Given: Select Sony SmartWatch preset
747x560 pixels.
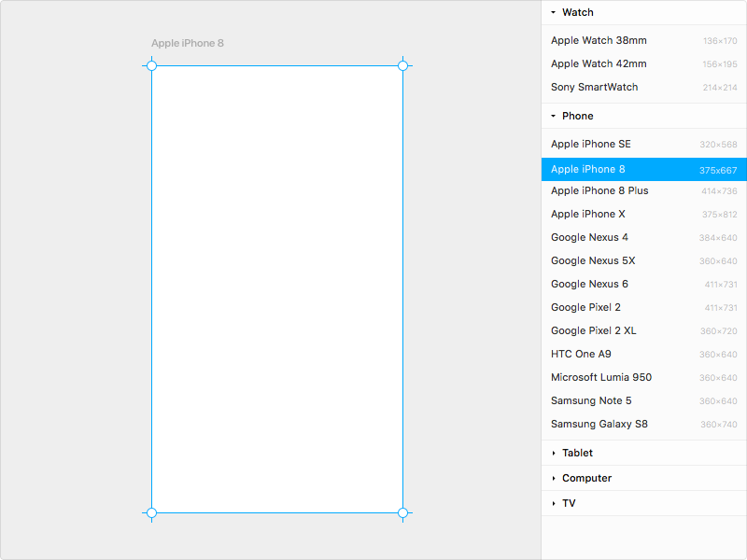Looking at the screenshot, I should 644,87.
